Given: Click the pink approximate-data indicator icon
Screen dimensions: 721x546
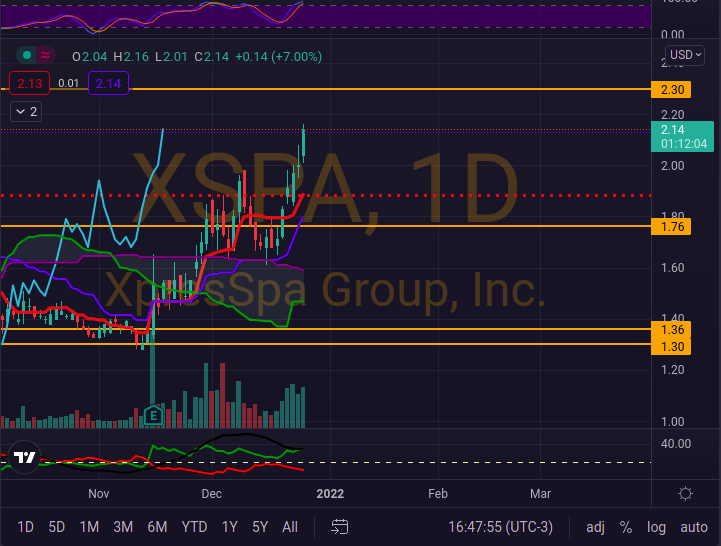Looking at the screenshot, I should [x=45, y=56].
